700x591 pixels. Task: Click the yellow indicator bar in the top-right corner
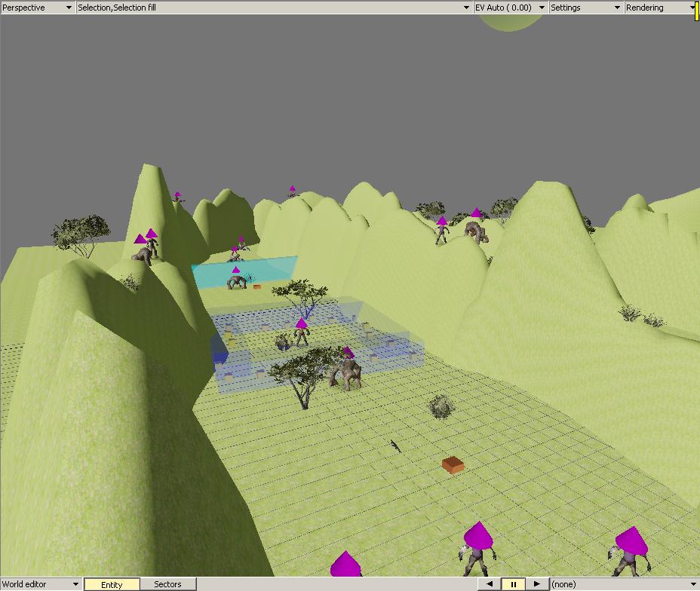697,11
